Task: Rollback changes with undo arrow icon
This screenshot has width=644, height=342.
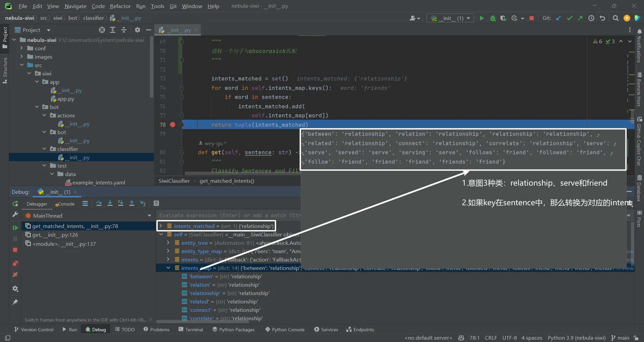Action: coord(602,18)
